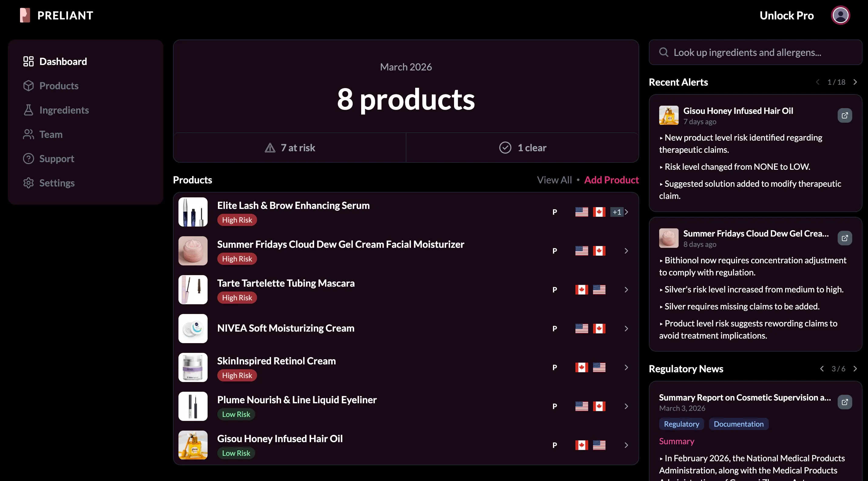868x481 pixels.
Task: Click the Canada flag on Tarte Tartelette Mascara row
Action: (581, 290)
